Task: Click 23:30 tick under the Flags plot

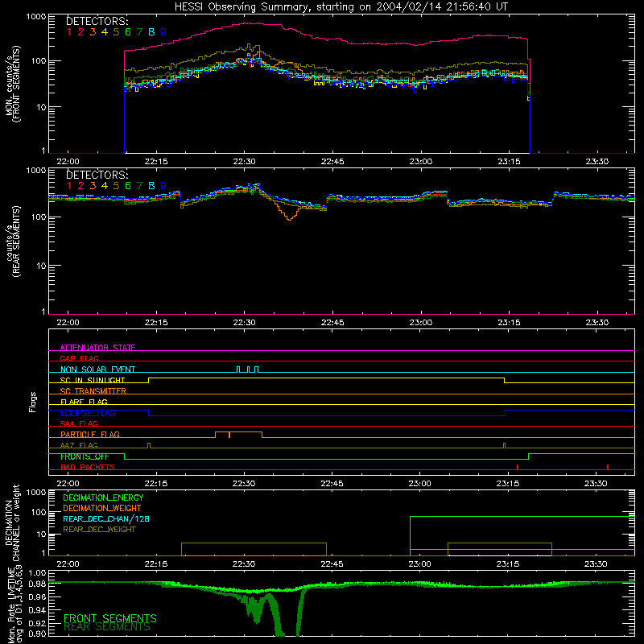Action: 596,484
